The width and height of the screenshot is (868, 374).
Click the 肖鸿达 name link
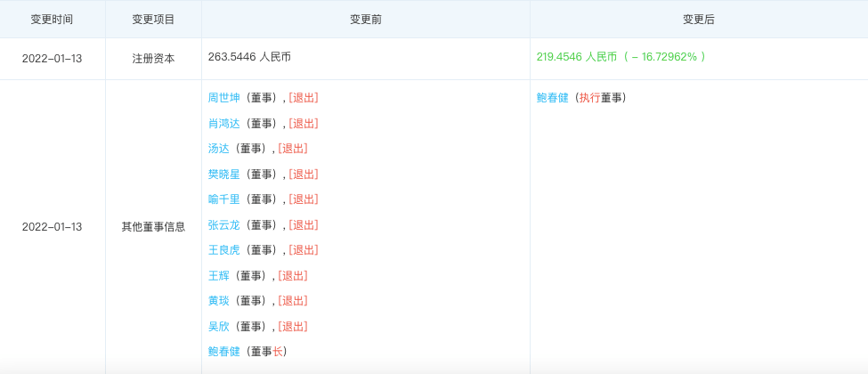tap(223, 123)
